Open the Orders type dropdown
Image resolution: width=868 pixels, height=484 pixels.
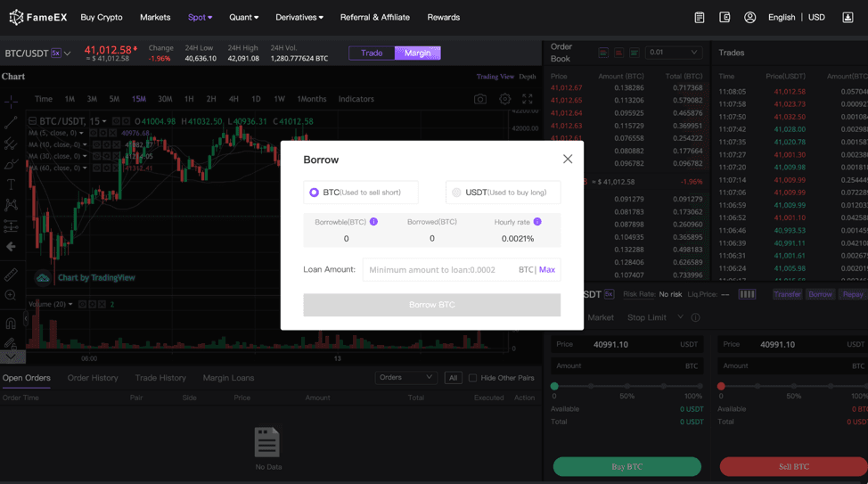(x=405, y=378)
